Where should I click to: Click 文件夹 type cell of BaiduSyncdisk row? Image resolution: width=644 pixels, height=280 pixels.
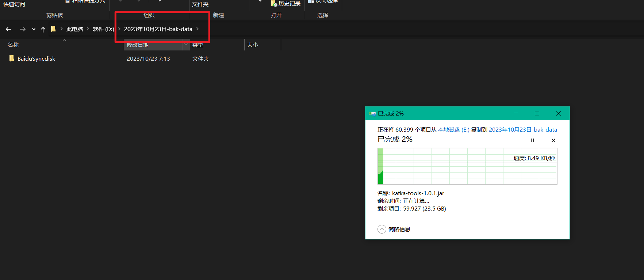pyautogui.click(x=200, y=58)
